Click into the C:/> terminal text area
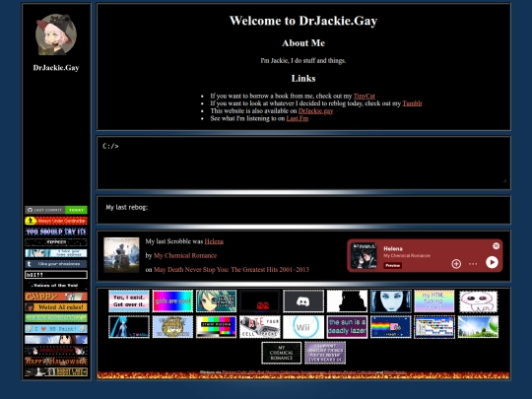Screen dimensions: 532x399 [x=303, y=163]
